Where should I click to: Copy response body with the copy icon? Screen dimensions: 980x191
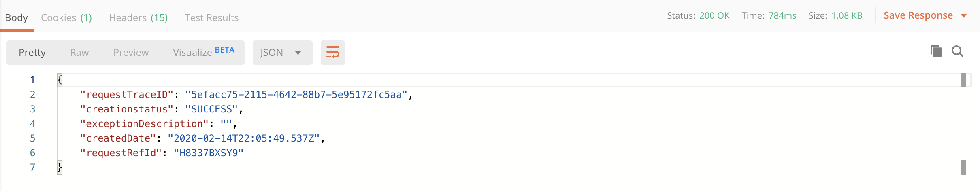pyautogui.click(x=936, y=51)
